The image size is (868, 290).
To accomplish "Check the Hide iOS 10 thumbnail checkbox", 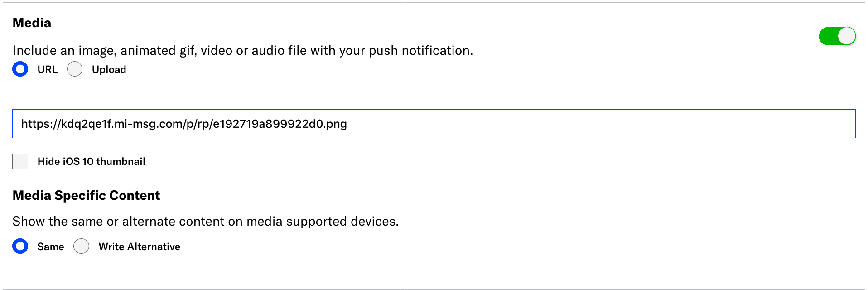I will click(20, 161).
